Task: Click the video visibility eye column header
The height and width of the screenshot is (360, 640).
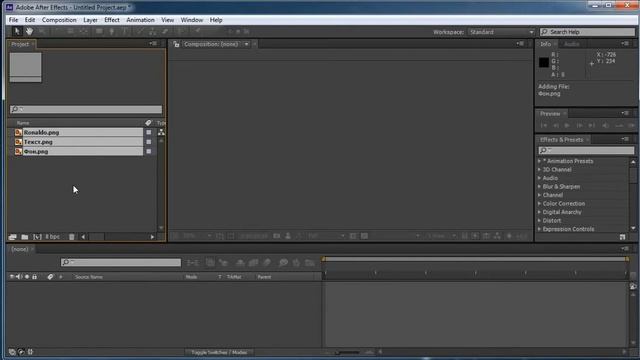Action: coord(11,277)
